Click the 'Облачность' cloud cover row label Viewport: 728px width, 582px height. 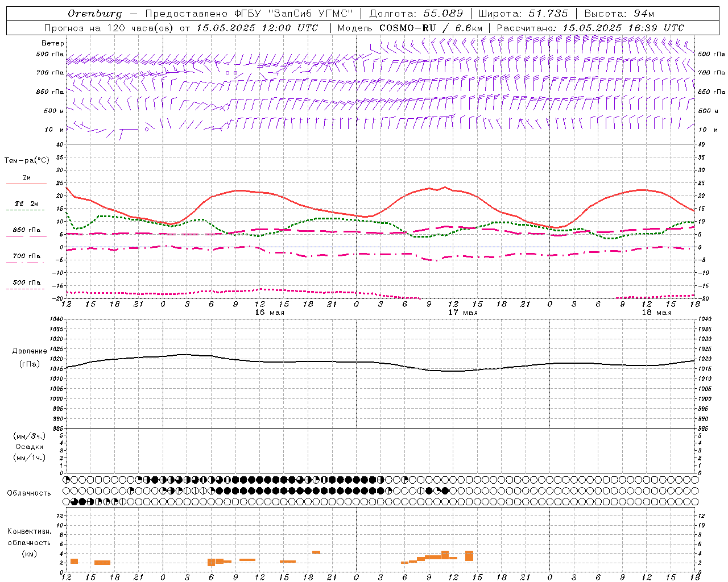(x=29, y=493)
